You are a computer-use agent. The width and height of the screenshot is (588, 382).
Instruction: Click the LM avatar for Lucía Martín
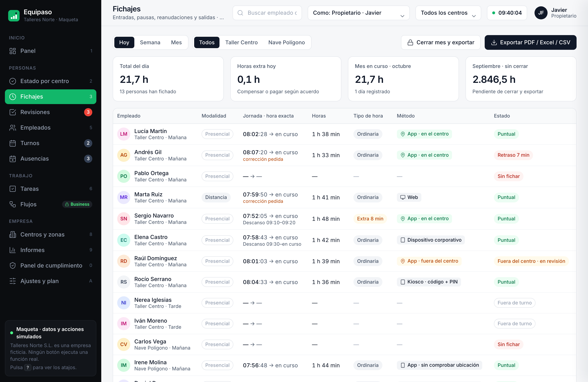[124, 134]
